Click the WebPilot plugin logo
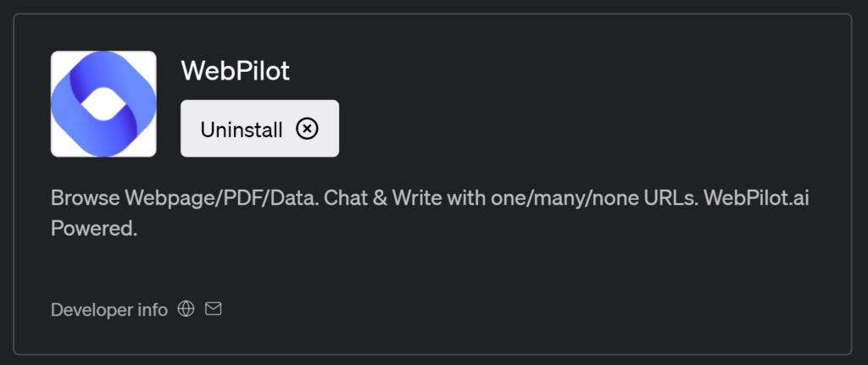 pos(103,104)
